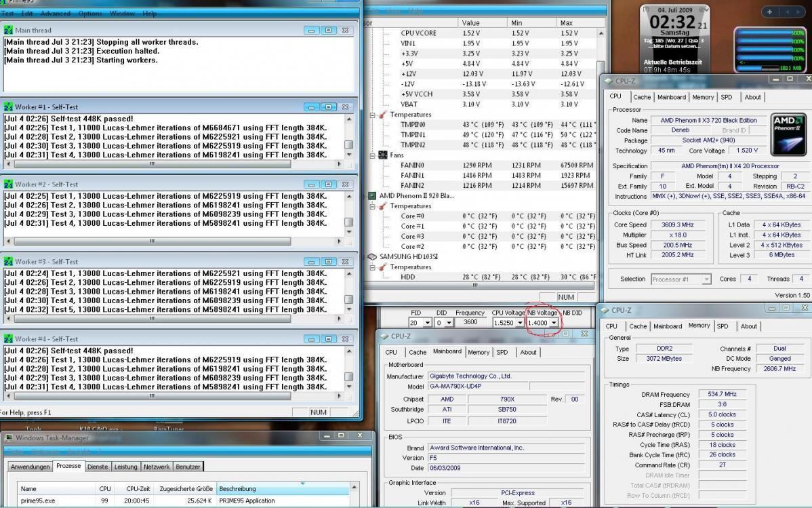Image resolution: width=812 pixels, height=508 pixels.
Task: Click the Temperatures thermometer icon under VBAT
Action: click(383, 115)
